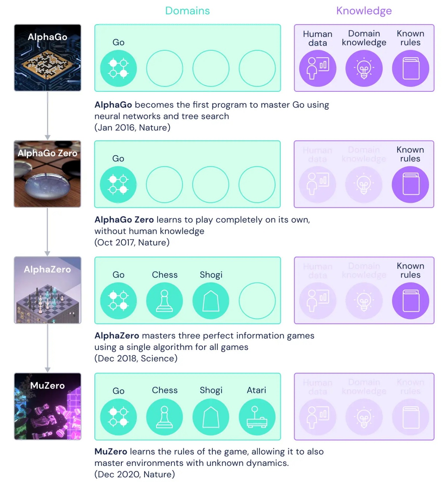Screen dimensions: 448x482
Task: Click the faded Known rules icon in MuZero row
Action: pyautogui.click(x=411, y=417)
